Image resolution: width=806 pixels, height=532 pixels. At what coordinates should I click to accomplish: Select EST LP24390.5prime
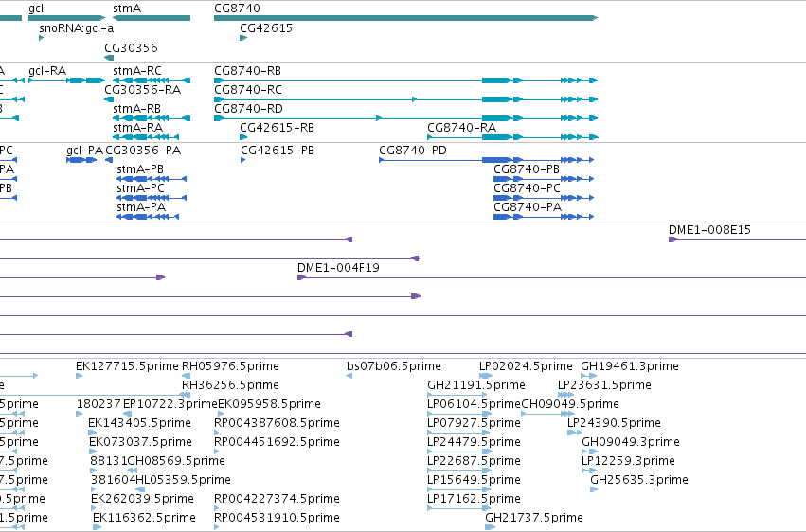point(615,423)
